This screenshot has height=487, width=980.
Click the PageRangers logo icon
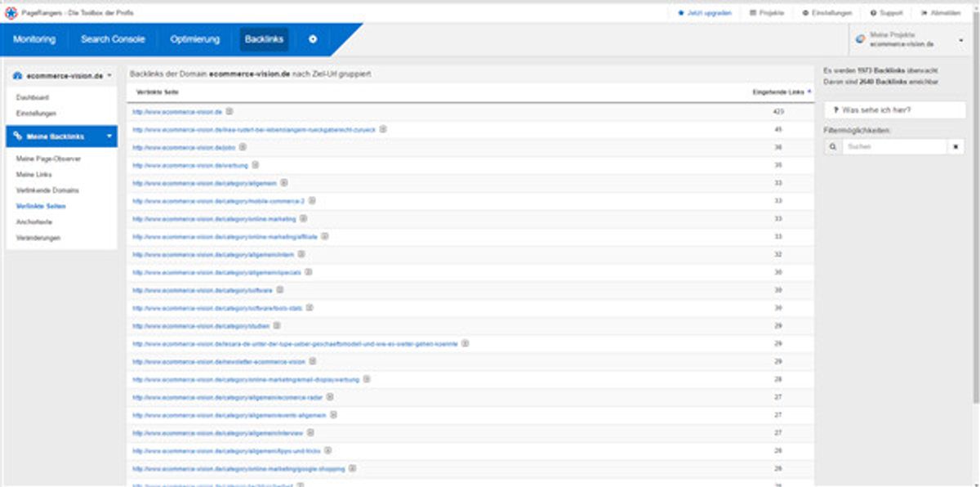pyautogui.click(x=11, y=12)
